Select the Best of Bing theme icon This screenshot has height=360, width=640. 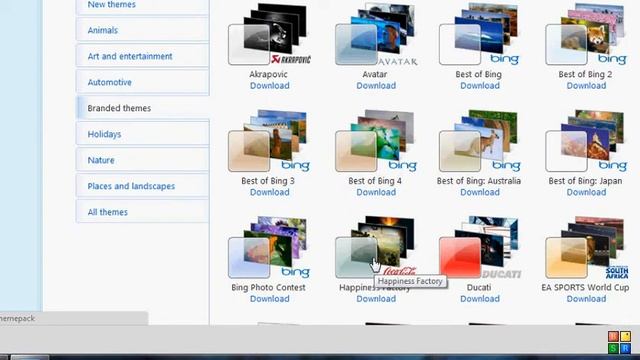coord(479,34)
